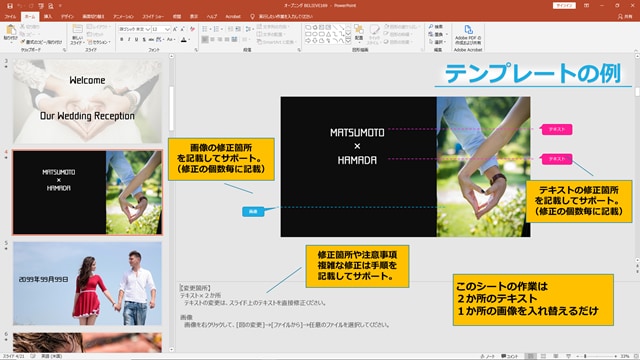Toggle Bold formatting
This screenshot has height=360, width=640.
pos(122,40)
